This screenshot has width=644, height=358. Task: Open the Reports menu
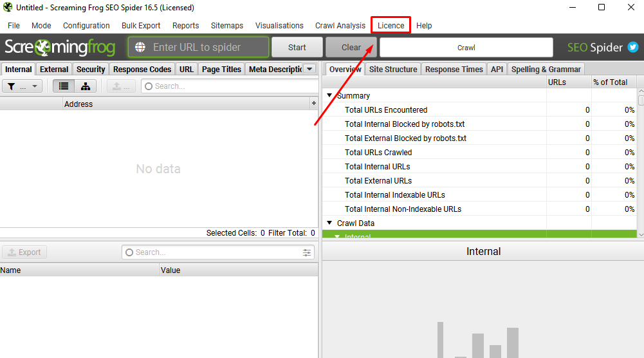point(186,26)
